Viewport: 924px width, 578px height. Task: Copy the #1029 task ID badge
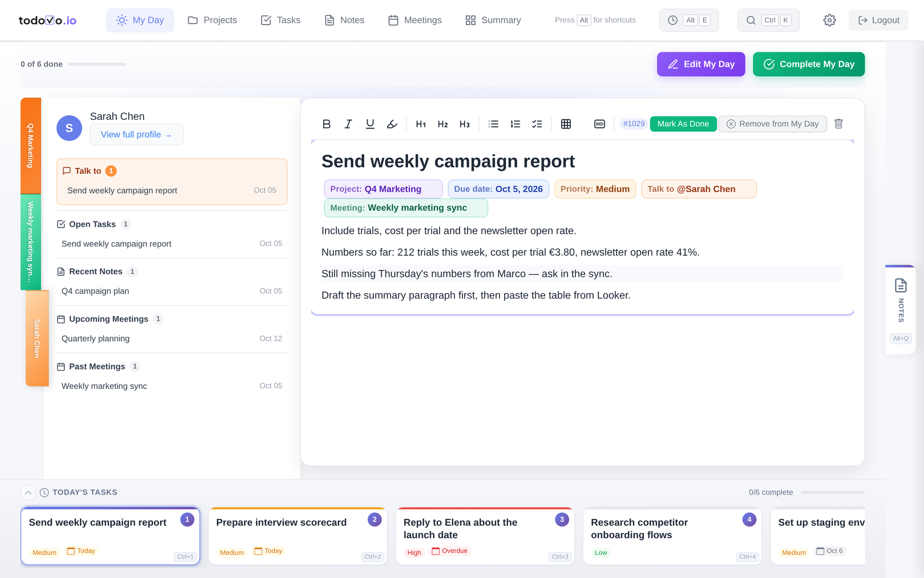pyautogui.click(x=633, y=124)
